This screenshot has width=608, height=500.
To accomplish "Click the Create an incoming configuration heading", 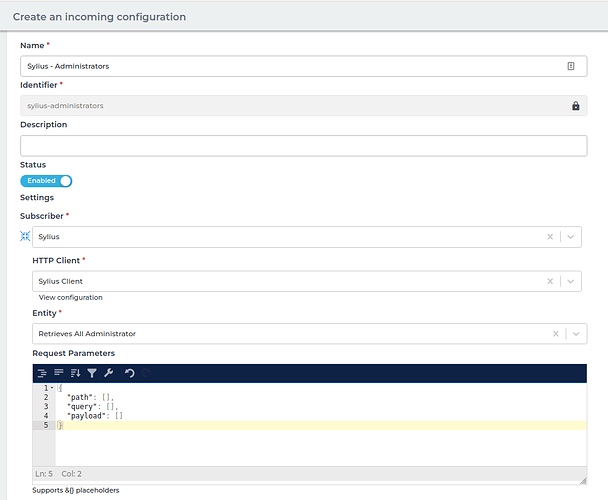I will 99,17.
